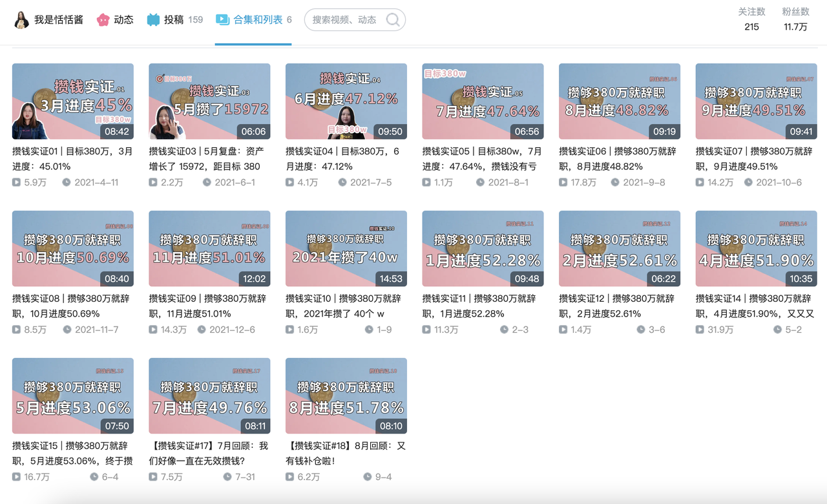Click play count icon showing 31.9万
This screenshot has width=827, height=504.
pyautogui.click(x=700, y=330)
